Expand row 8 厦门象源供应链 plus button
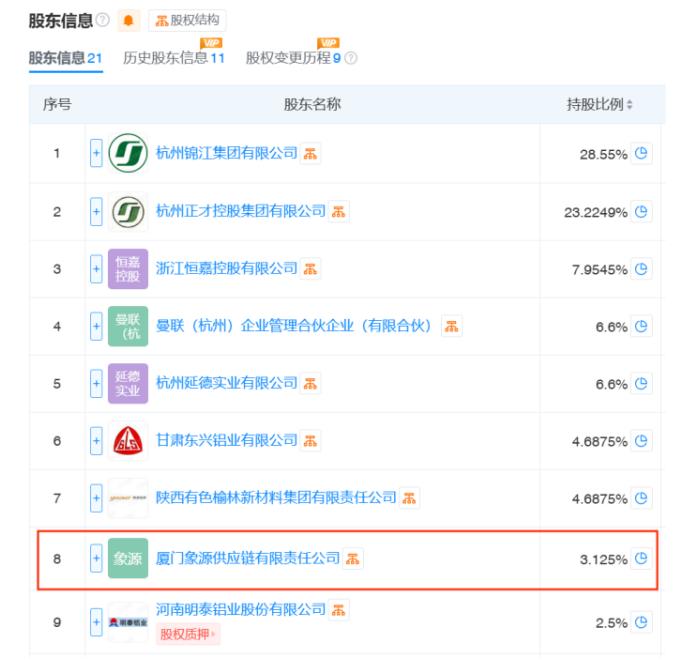This screenshot has width=679, height=660. click(97, 559)
